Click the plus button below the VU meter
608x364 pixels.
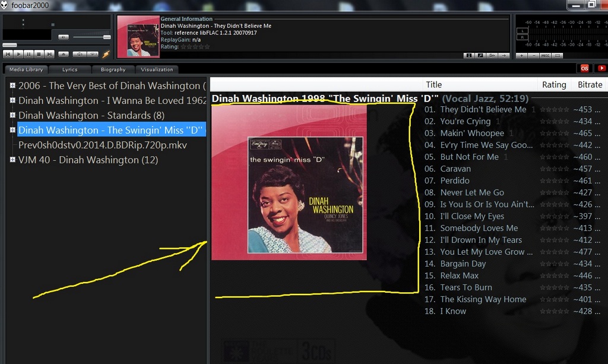click(x=521, y=56)
